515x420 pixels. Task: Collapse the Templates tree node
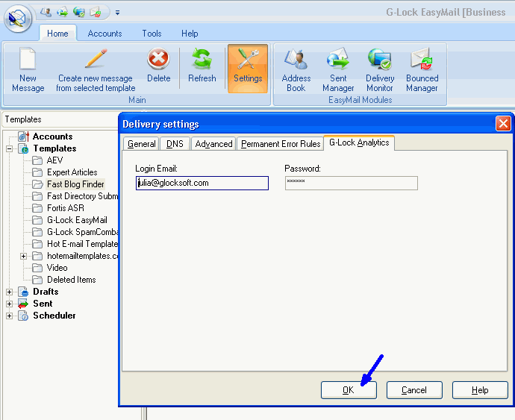[9, 148]
